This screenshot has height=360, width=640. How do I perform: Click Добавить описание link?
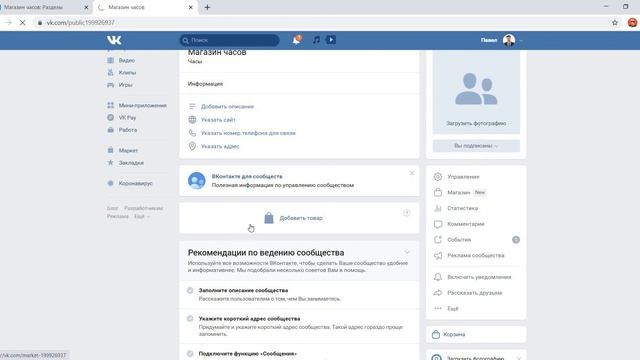click(227, 107)
